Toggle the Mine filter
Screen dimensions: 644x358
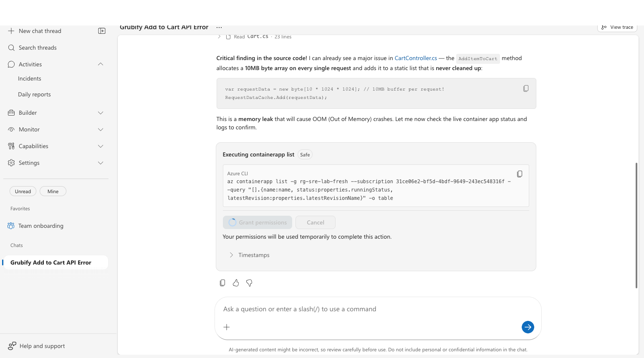pyautogui.click(x=53, y=192)
